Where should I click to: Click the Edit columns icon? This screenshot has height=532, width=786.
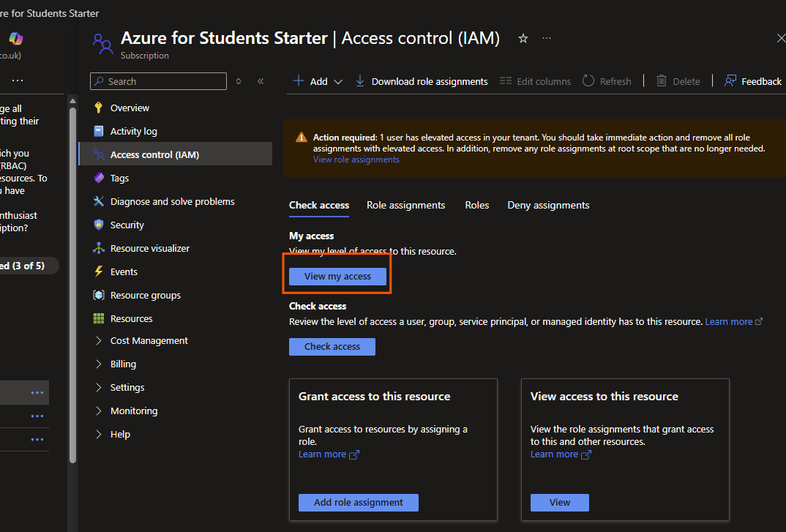[x=506, y=80]
